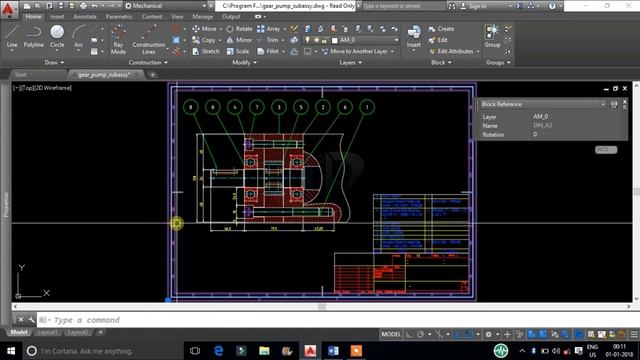Expand the Block panel
This screenshot has height=360, width=640.
point(441,62)
